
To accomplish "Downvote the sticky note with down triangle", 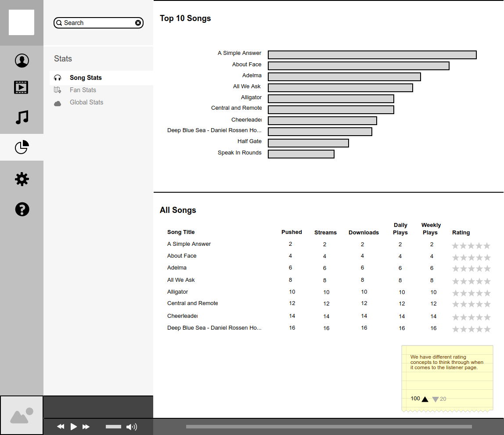I will pos(436,399).
